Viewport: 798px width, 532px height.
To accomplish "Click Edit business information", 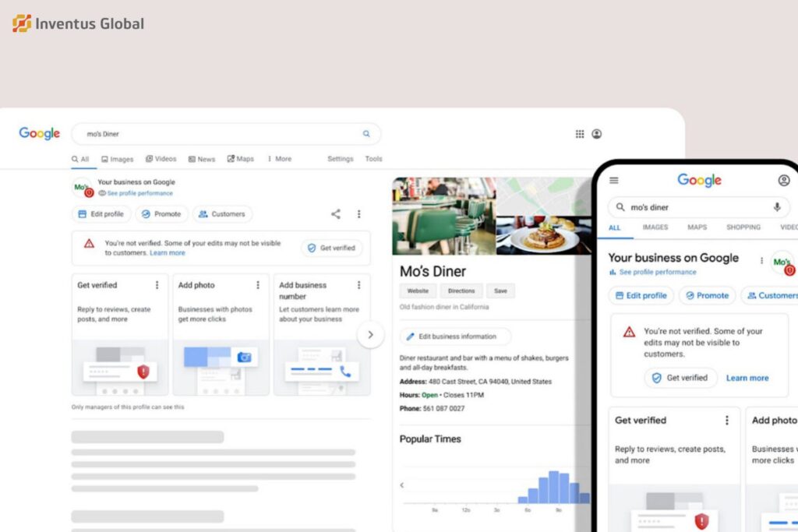I will [455, 336].
